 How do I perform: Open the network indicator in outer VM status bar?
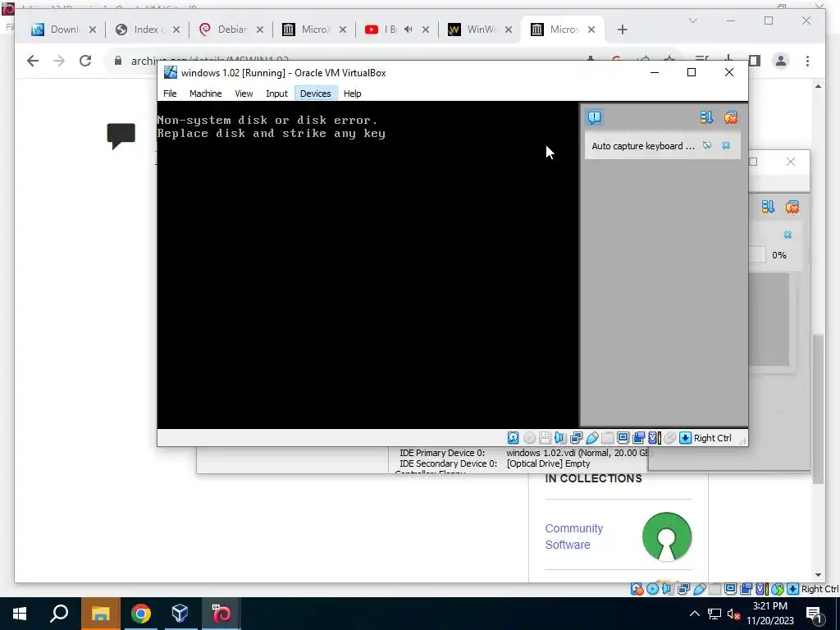[x=683, y=589]
